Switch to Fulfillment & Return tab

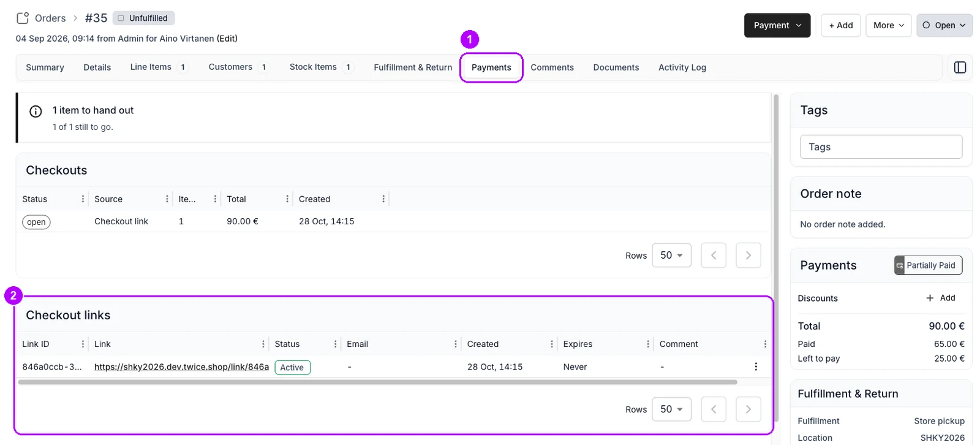click(x=413, y=67)
